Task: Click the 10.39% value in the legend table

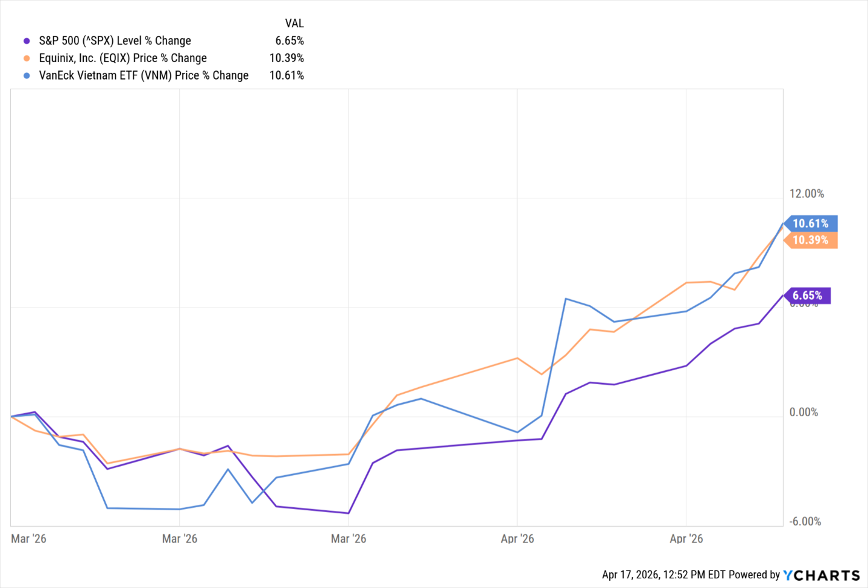Action: [287, 58]
